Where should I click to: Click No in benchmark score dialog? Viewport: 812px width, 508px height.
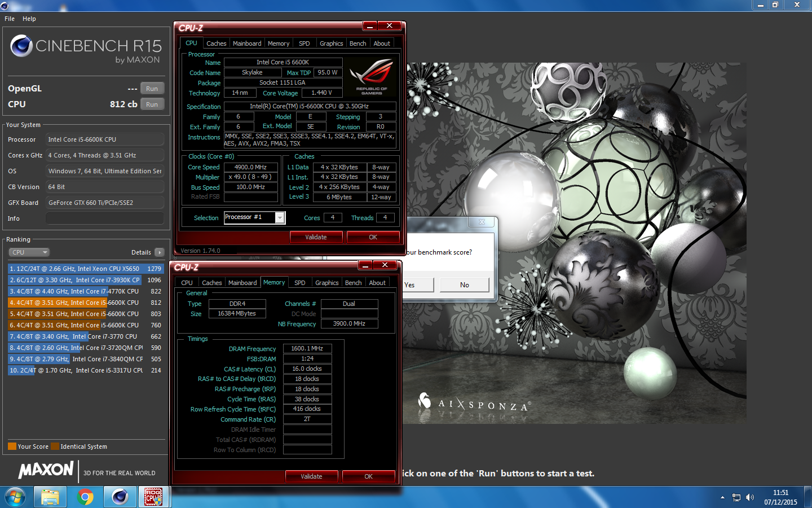click(465, 285)
